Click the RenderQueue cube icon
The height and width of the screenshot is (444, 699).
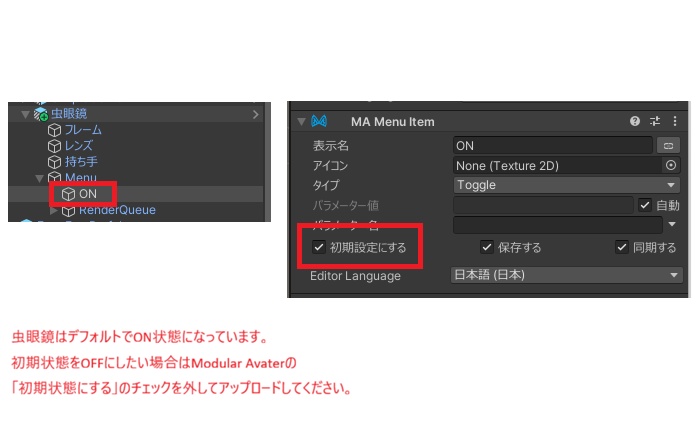point(68,210)
